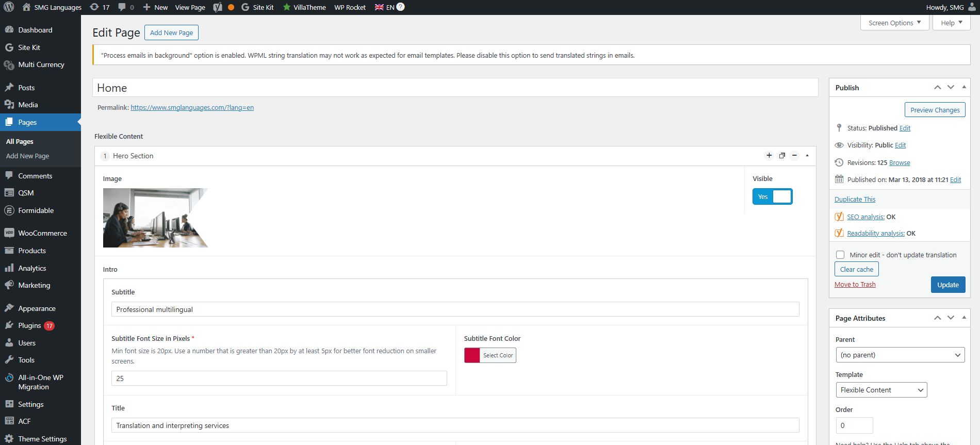
Task: Add a new layout with the plus icon
Action: (x=769, y=156)
